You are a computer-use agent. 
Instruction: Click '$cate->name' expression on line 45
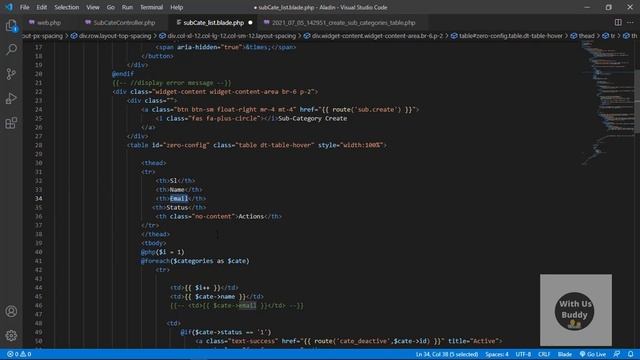(215, 297)
